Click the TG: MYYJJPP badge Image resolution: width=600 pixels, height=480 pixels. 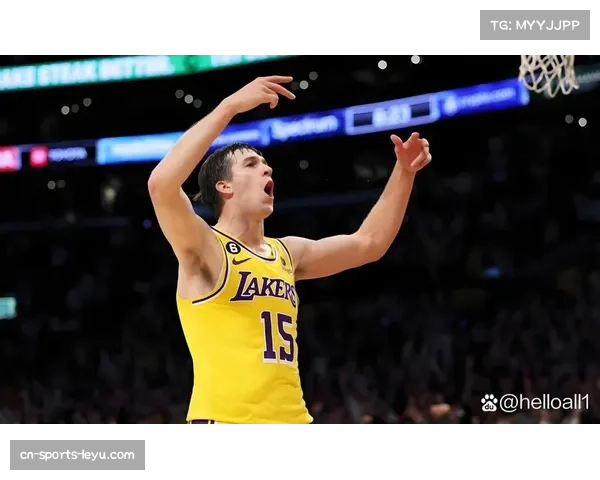[535, 24]
